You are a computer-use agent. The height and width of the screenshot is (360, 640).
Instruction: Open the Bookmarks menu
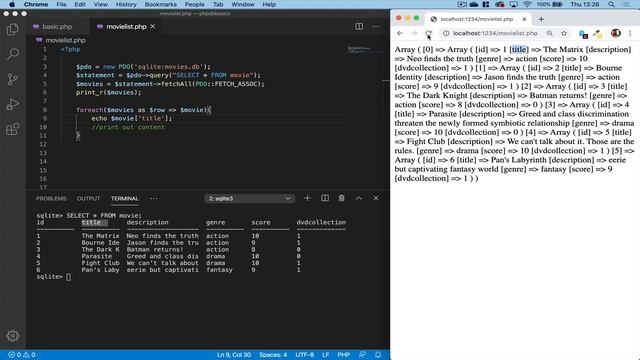(161, 4)
